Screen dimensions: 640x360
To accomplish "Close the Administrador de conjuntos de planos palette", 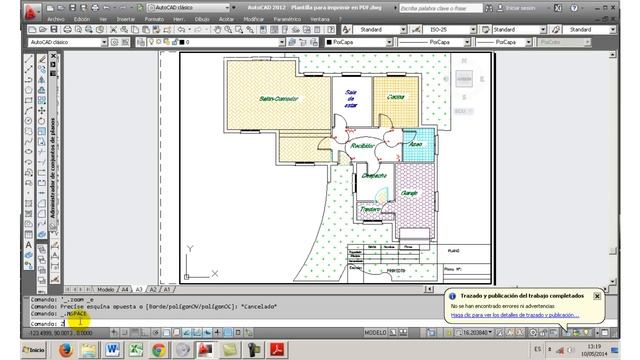I will click(x=53, y=56).
